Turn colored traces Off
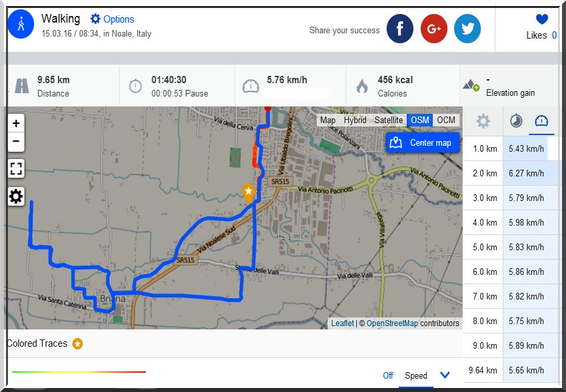 [388, 375]
